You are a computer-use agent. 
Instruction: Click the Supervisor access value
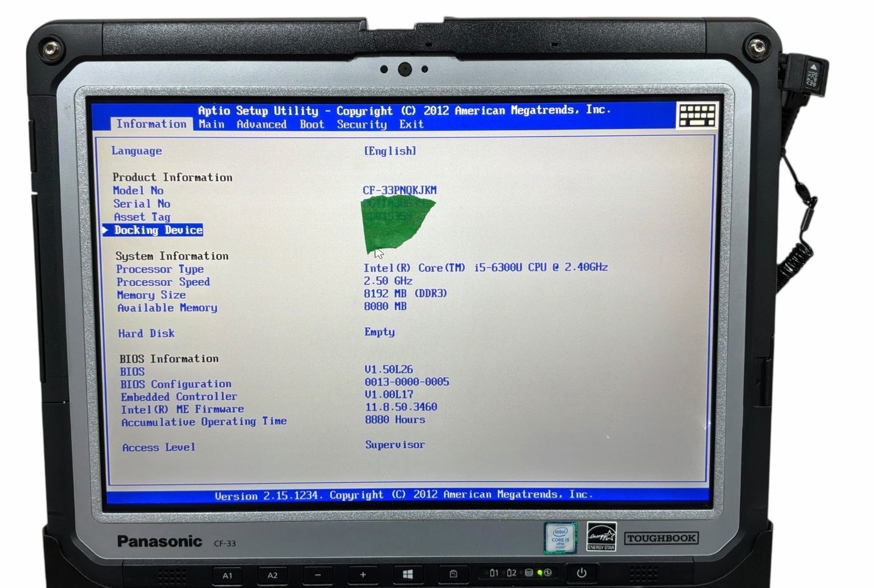click(x=395, y=445)
